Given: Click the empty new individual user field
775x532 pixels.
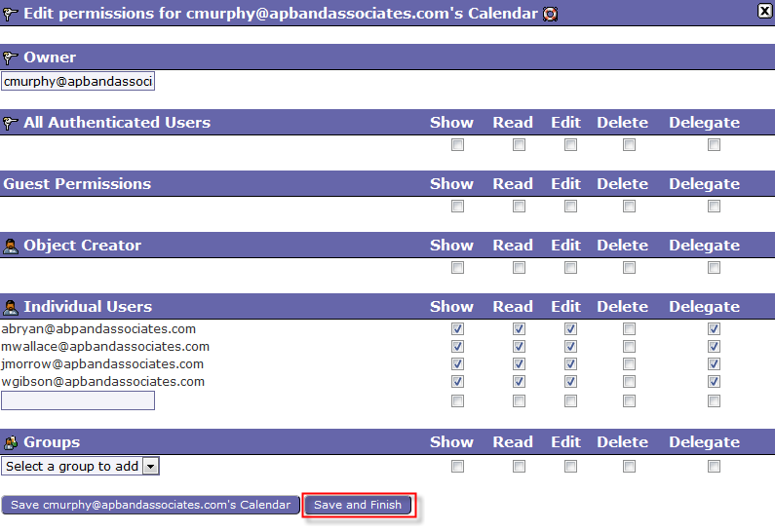Looking at the screenshot, I should [78, 400].
